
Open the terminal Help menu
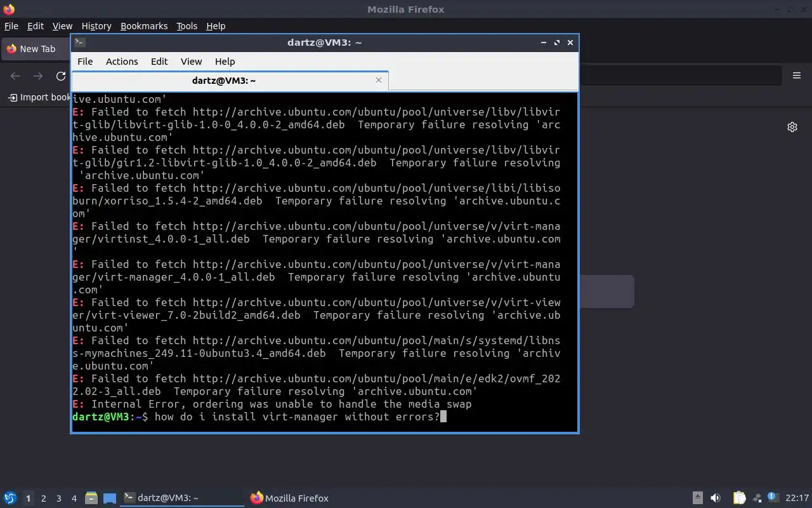tap(225, 62)
